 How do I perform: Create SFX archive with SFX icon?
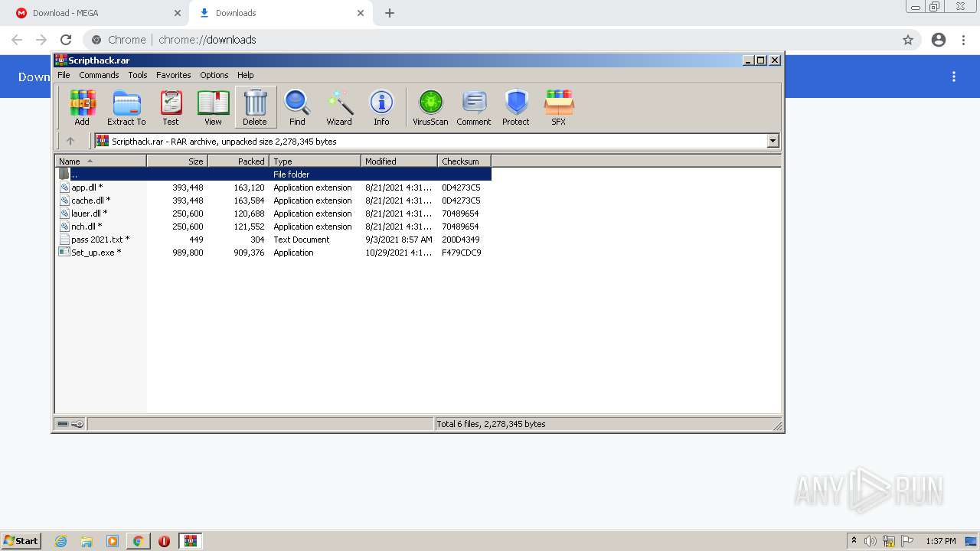[559, 107]
